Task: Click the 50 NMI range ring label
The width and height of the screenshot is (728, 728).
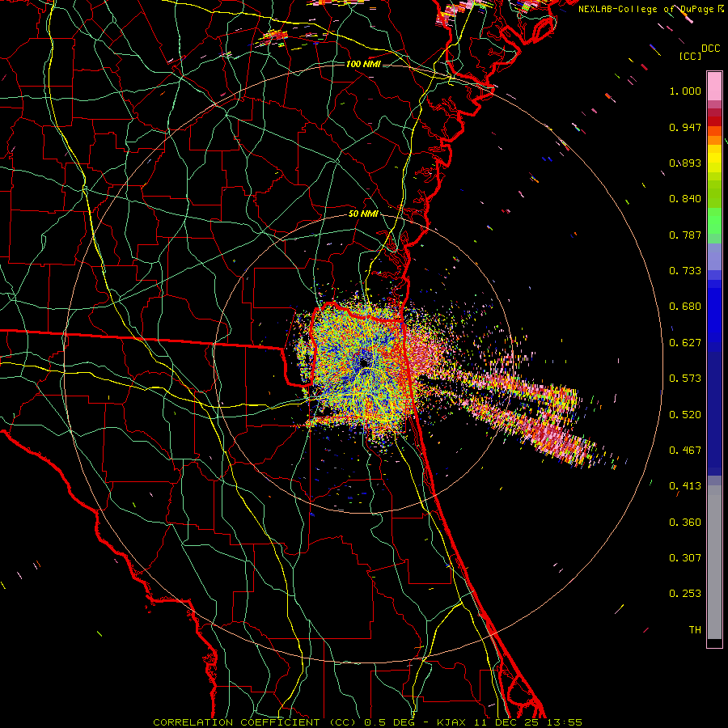Action: tap(363, 214)
